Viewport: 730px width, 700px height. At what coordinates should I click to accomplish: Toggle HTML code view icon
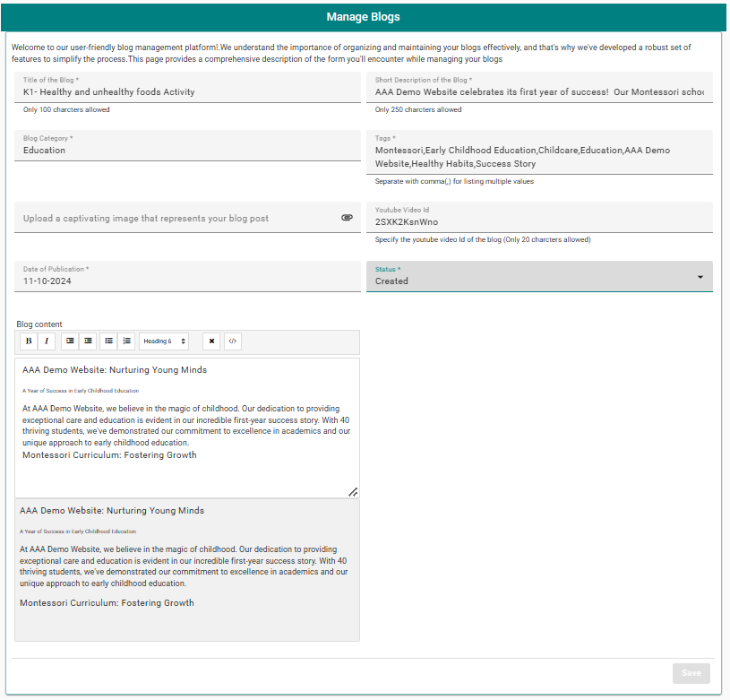[233, 341]
